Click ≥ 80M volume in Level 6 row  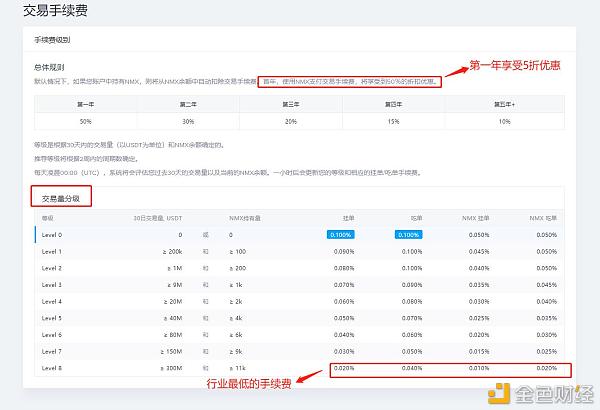pos(173,335)
